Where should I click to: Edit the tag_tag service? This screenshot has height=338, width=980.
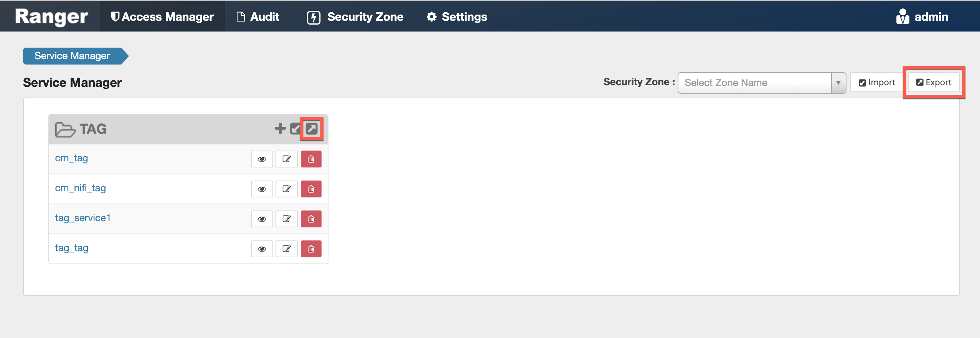click(x=287, y=249)
